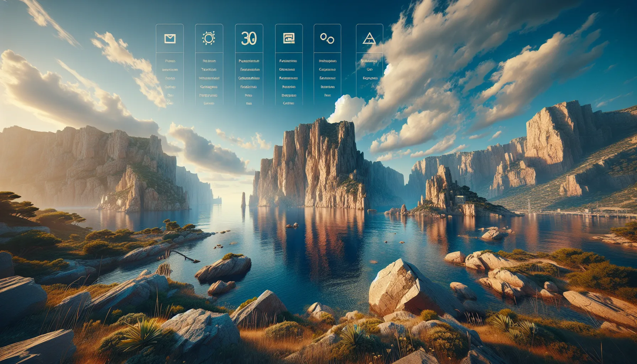Select the sun brightness icon
The image size is (637, 364).
(209, 38)
